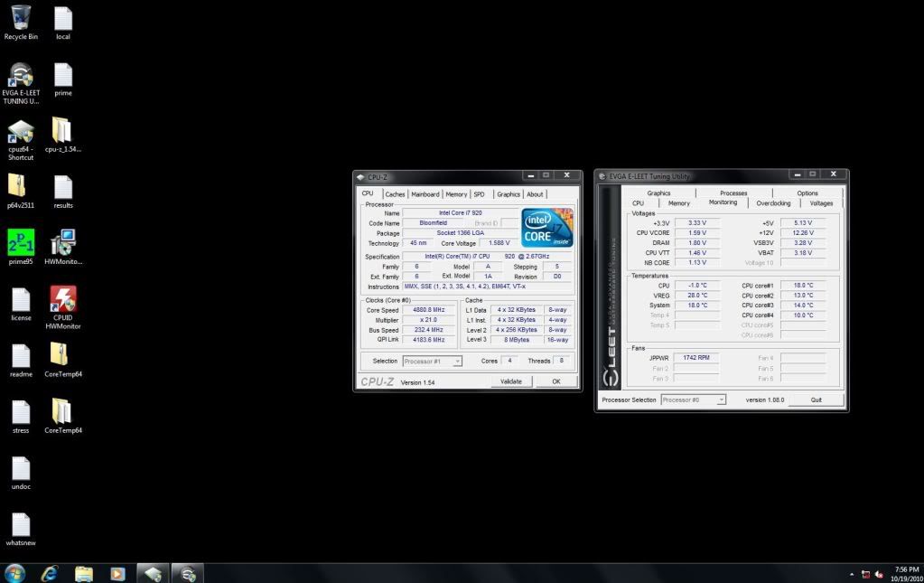Select the 'readme' file icon
The width and height of the screenshot is (924, 583).
tap(21, 360)
